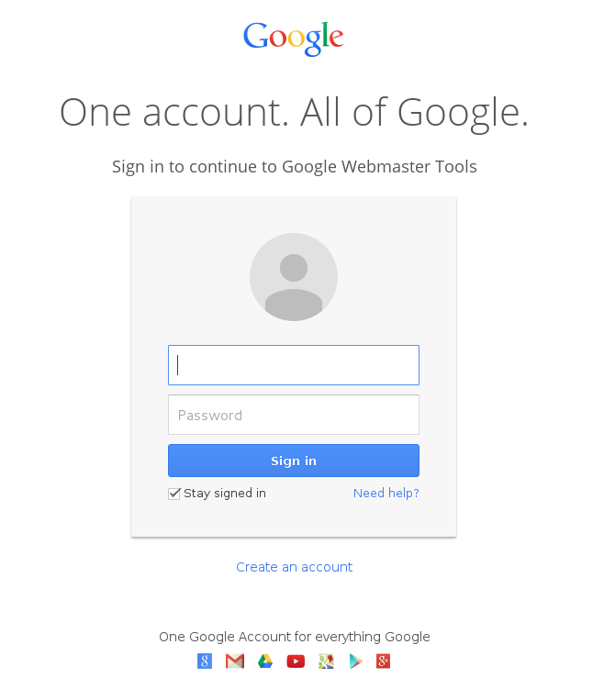604x700 pixels.
Task: Click the Google Search icon
Action: point(205,661)
